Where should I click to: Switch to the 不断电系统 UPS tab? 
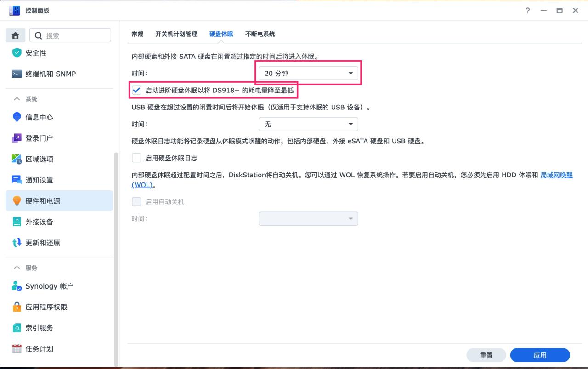[260, 34]
